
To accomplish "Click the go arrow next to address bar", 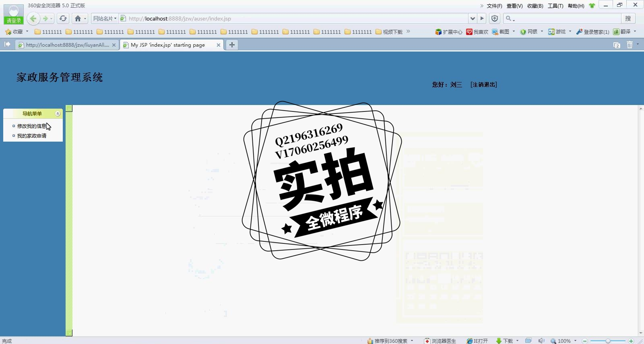I will tap(482, 19).
